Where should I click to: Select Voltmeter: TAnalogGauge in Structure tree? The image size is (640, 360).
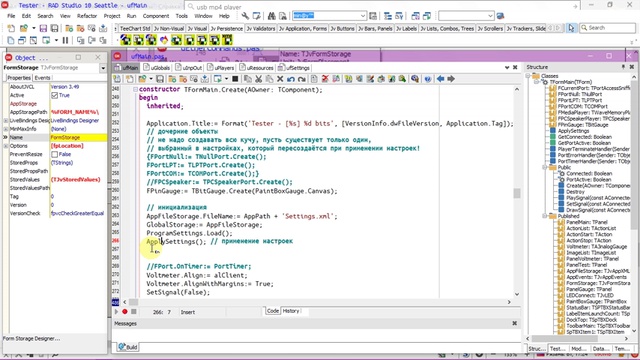[x=596, y=247]
